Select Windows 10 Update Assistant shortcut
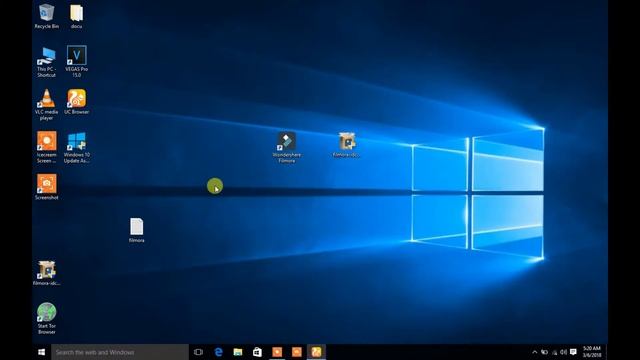This screenshot has width=640, height=360. pos(76,147)
